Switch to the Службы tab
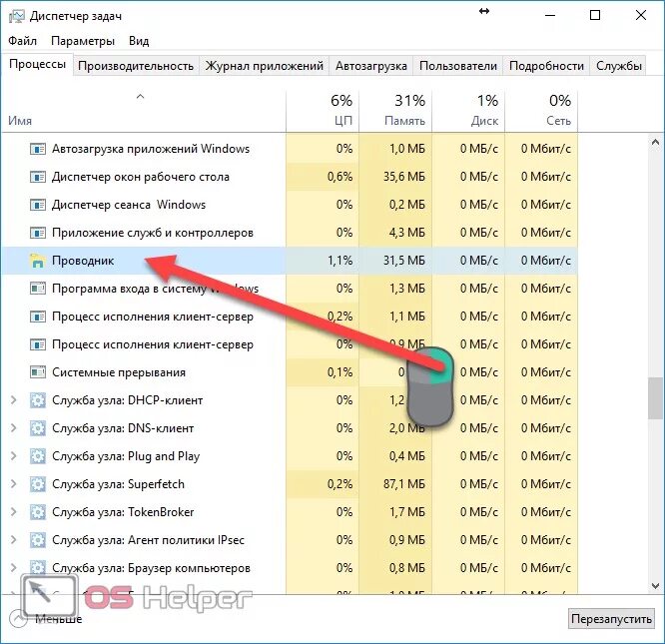The image size is (665, 644). click(x=619, y=66)
